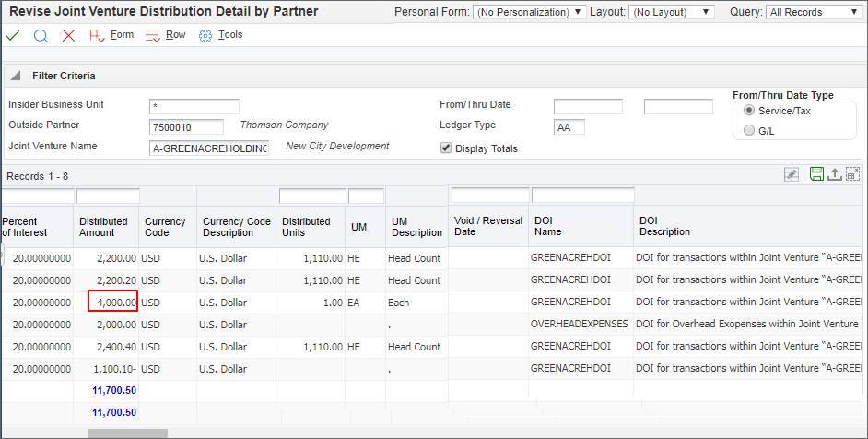
Task: Select the 1,100.10- distributed amount cell
Action: (106, 369)
